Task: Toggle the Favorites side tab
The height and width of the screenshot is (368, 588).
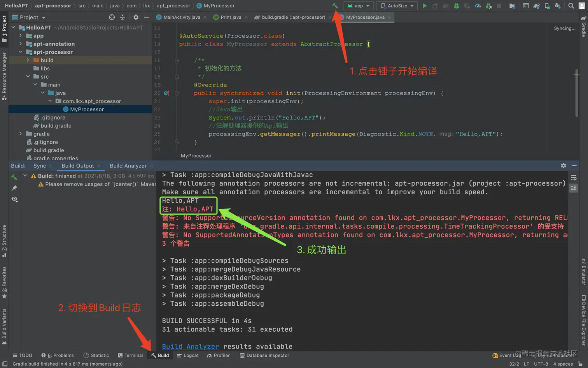Action: (x=4, y=282)
